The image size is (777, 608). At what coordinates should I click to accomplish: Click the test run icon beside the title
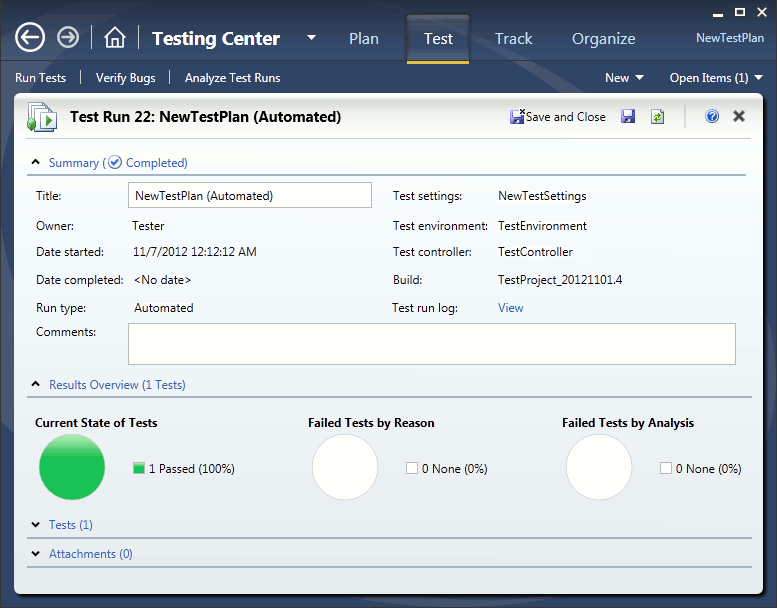[x=42, y=117]
